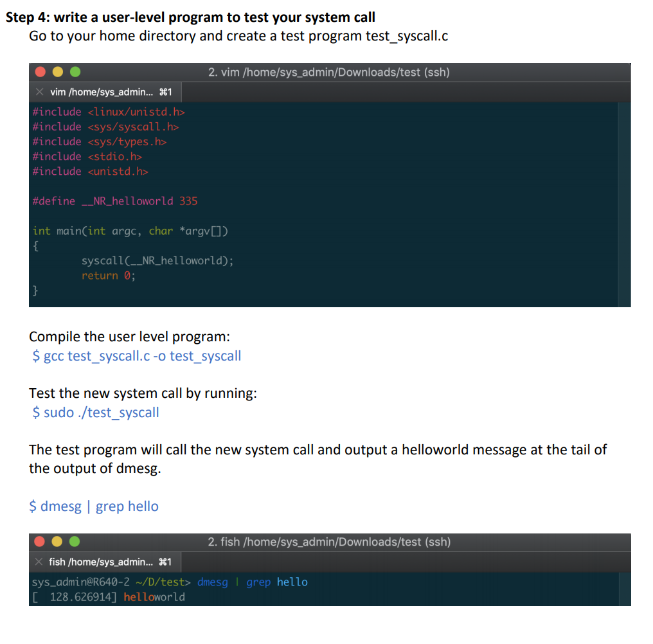
Task: Minimize the vim terminal window with yellow button
Action: coord(57,72)
